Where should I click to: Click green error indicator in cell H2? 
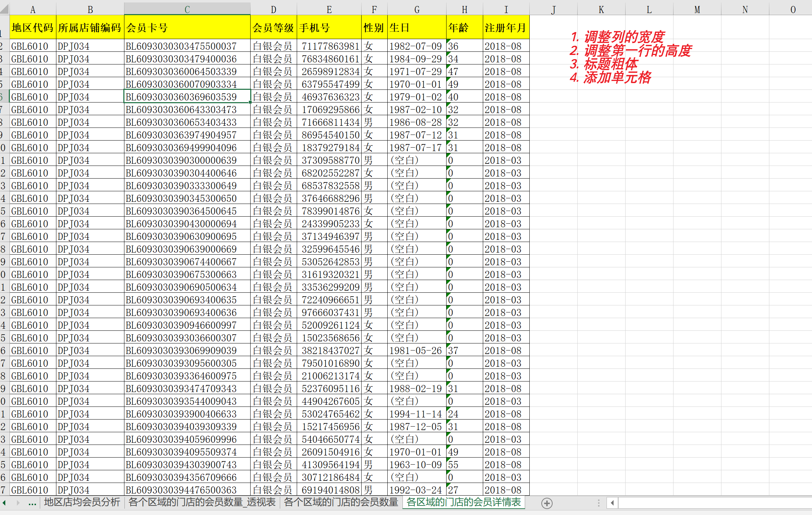[448, 41]
